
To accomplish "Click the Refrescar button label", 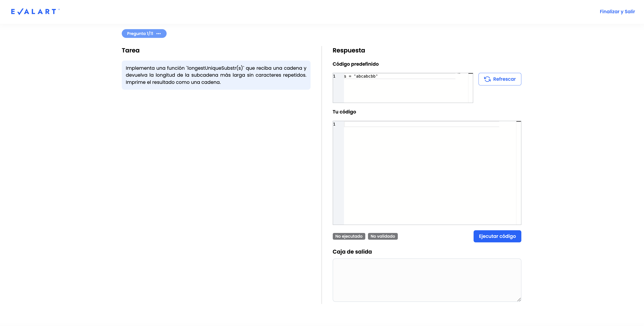I will click(x=504, y=79).
